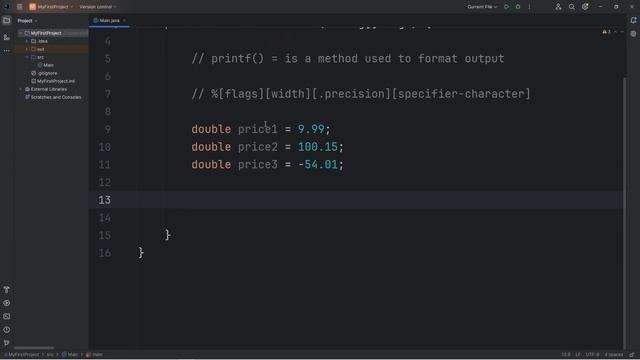Viewport: 640px width, 360px height.
Task: Click the UTF-8 encoding indicator
Action: click(592, 355)
